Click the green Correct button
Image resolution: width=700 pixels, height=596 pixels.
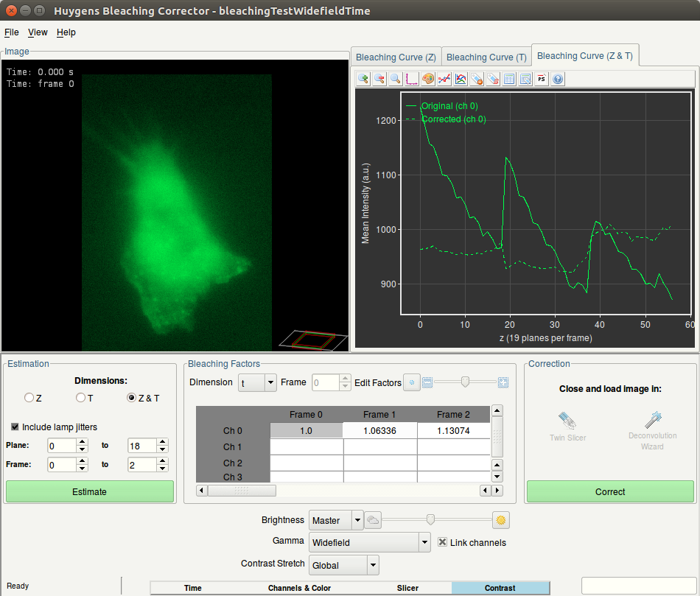(x=610, y=491)
